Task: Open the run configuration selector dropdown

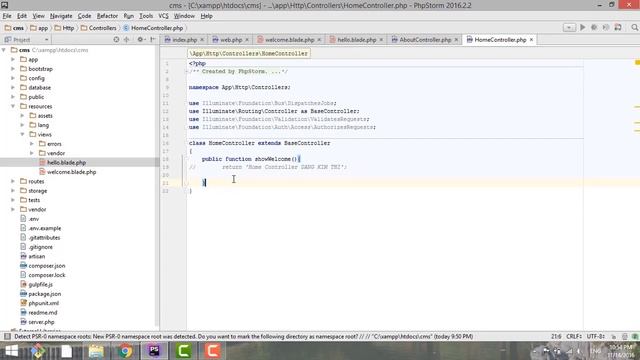Action: 569,27
